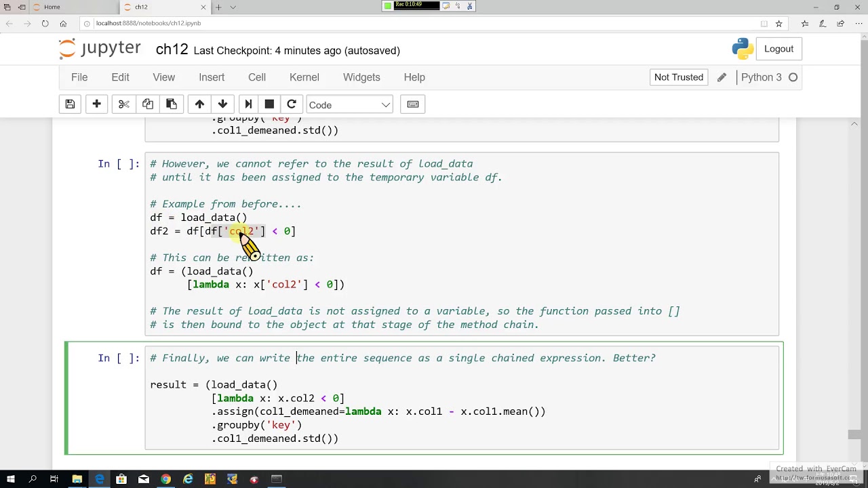The width and height of the screenshot is (868, 488).
Task: Open File Explorer from taskbar
Action: tap(77, 479)
